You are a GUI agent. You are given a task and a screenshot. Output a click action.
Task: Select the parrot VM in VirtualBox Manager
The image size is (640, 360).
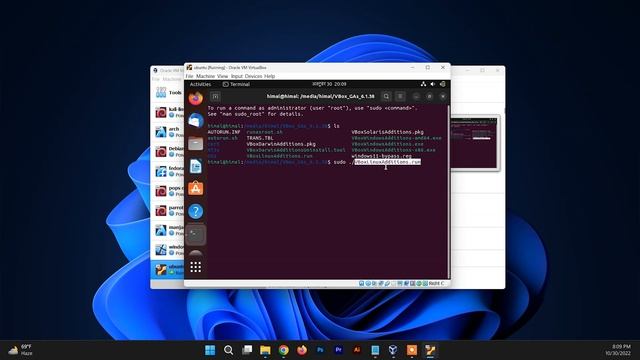point(168,211)
